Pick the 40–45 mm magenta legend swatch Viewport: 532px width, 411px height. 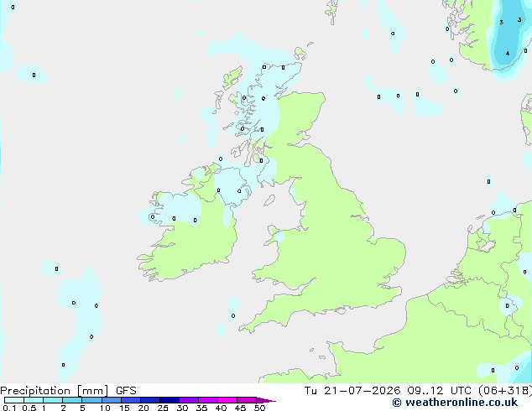click(227, 400)
